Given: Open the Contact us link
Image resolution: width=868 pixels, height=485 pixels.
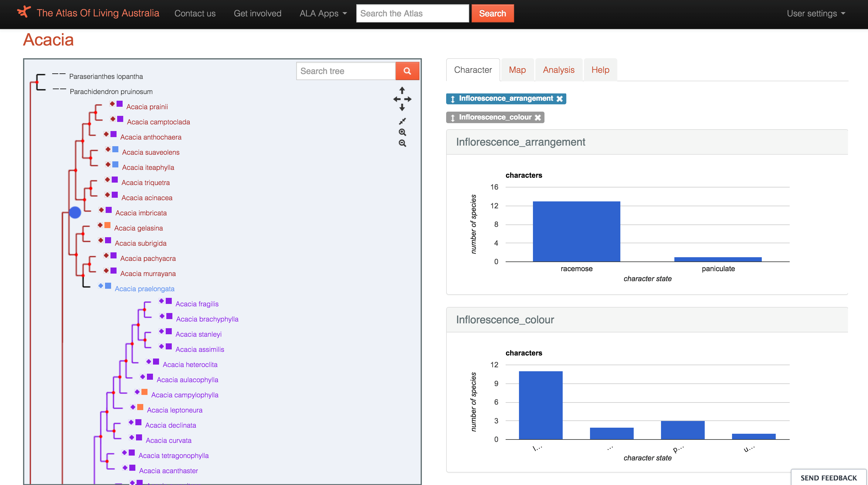Looking at the screenshot, I should point(195,13).
